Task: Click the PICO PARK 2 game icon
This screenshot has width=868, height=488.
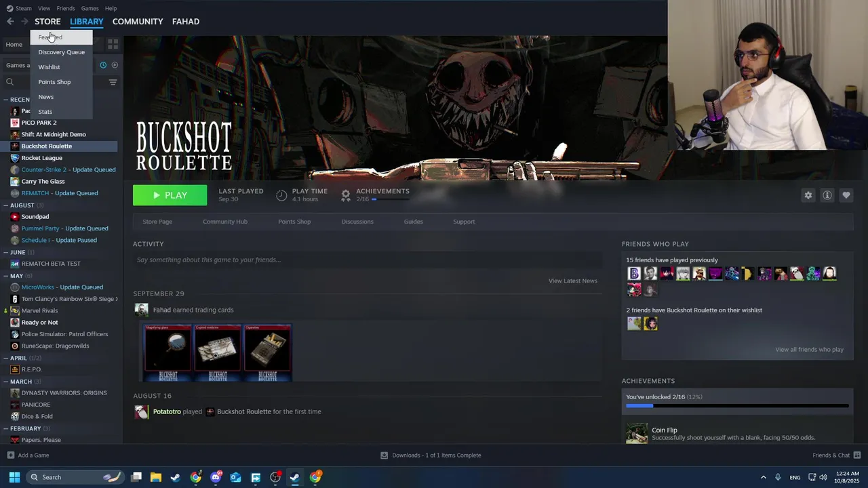Action: pyautogui.click(x=15, y=123)
